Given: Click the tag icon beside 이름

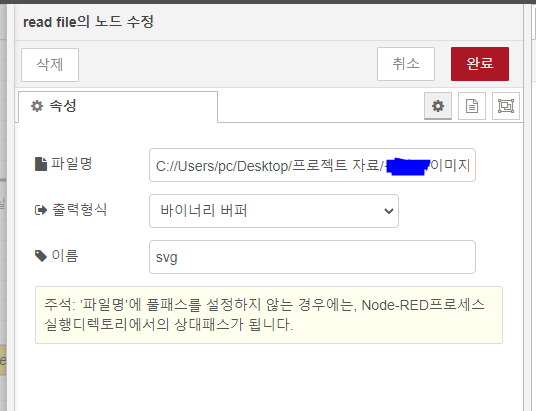Looking at the screenshot, I should [41, 256].
